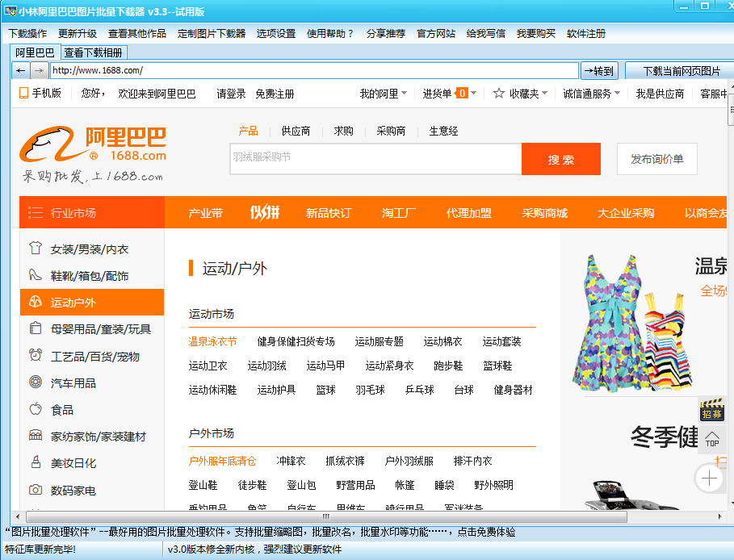Click the shoes and bags heel icon
Viewport: 734px width, 560px height.
pyautogui.click(x=36, y=275)
